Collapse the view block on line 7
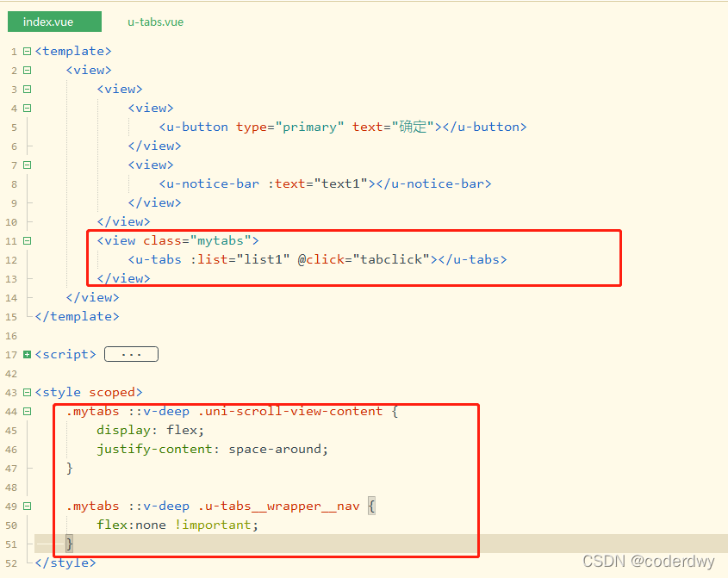 pos(28,165)
